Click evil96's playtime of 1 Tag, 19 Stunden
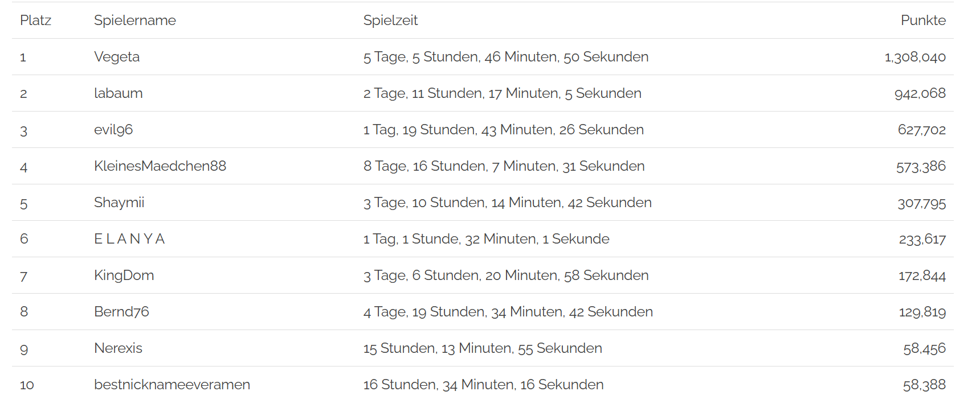The image size is (980, 420). point(503,130)
